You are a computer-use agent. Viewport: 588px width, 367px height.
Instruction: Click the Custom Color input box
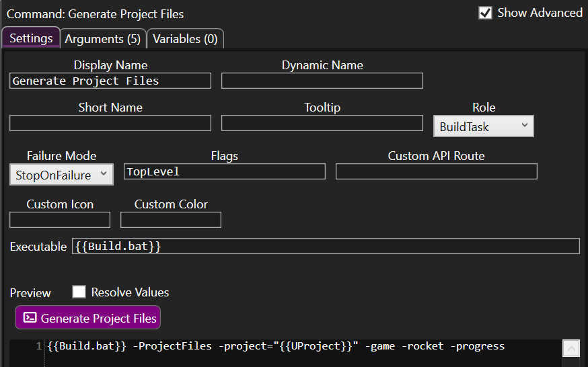[x=171, y=220]
